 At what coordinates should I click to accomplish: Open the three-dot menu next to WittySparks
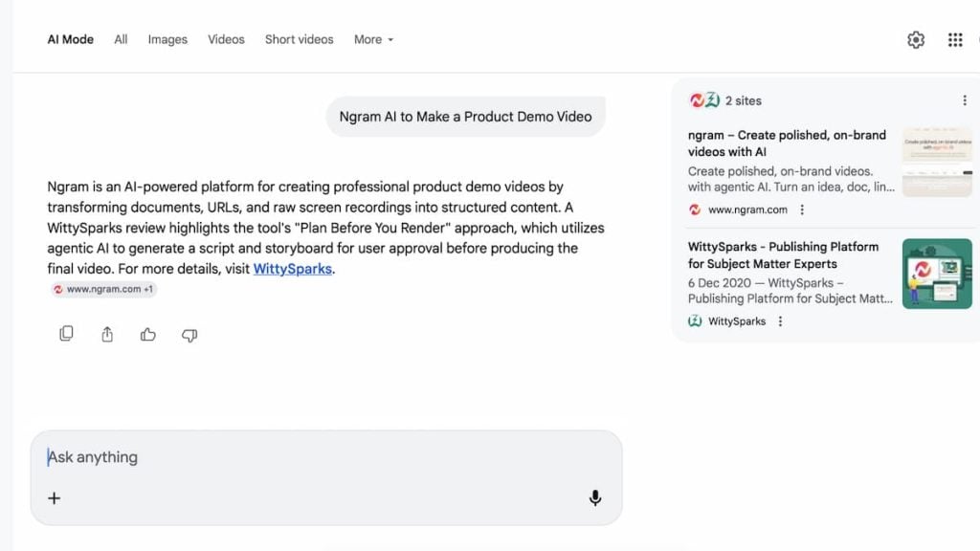point(781,321)
